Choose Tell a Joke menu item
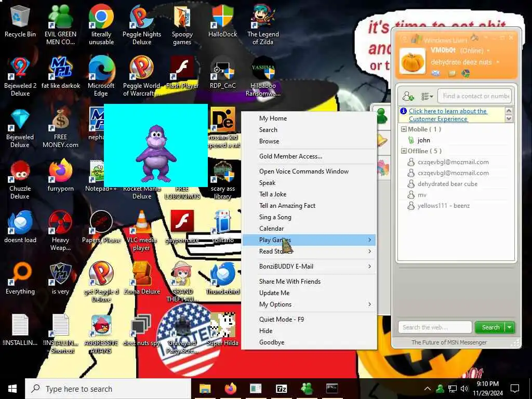This screenshot has height=399, width=532. (x=272, y=194)
